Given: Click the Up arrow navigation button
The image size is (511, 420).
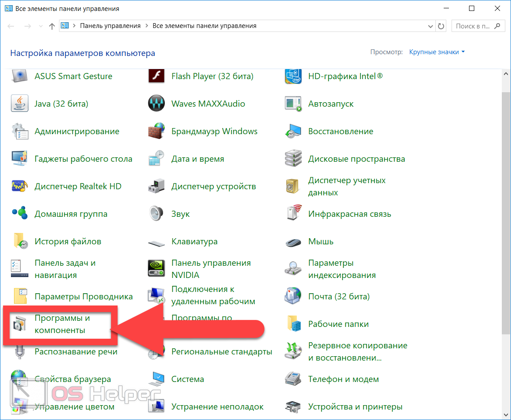Looking at the screenshot, I should (52, 26).
